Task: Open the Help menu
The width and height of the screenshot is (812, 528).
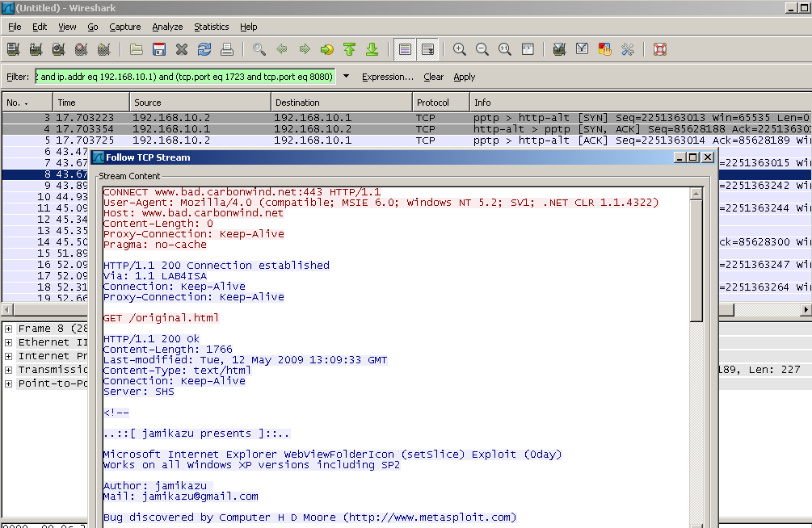Action: click(x=249, y=27)
